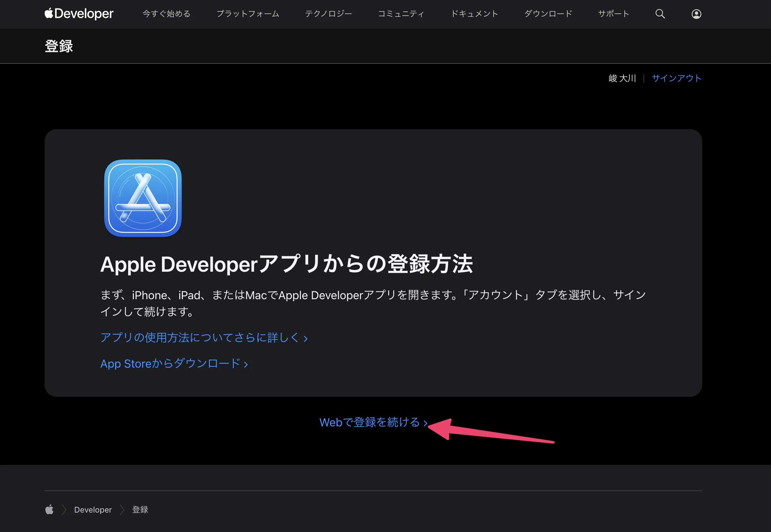Open ドキュメント menu

click(x=474, y=14)
